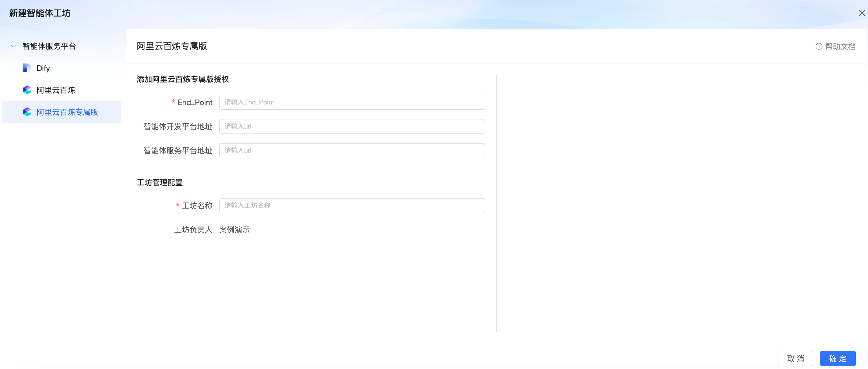The image size is (868, 369).
Task: Focus the 智能体开发平台地址 url field
Action: (352, 126)
